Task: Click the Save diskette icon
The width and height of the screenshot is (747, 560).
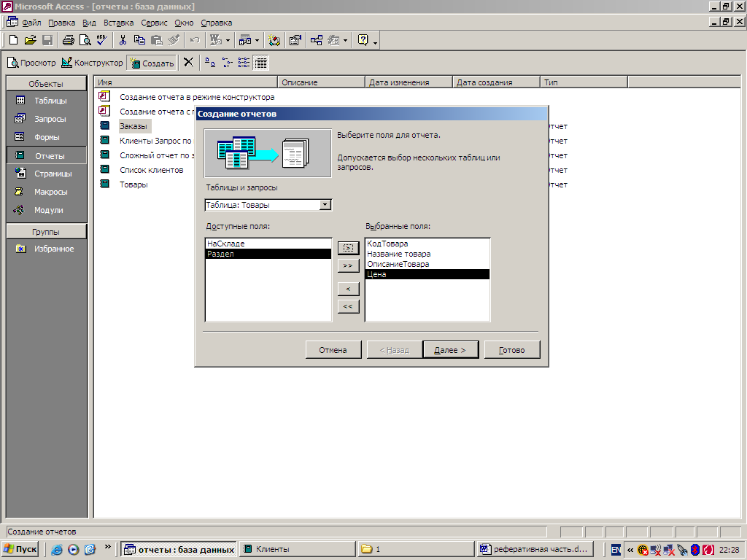Action: coord(47,41)
